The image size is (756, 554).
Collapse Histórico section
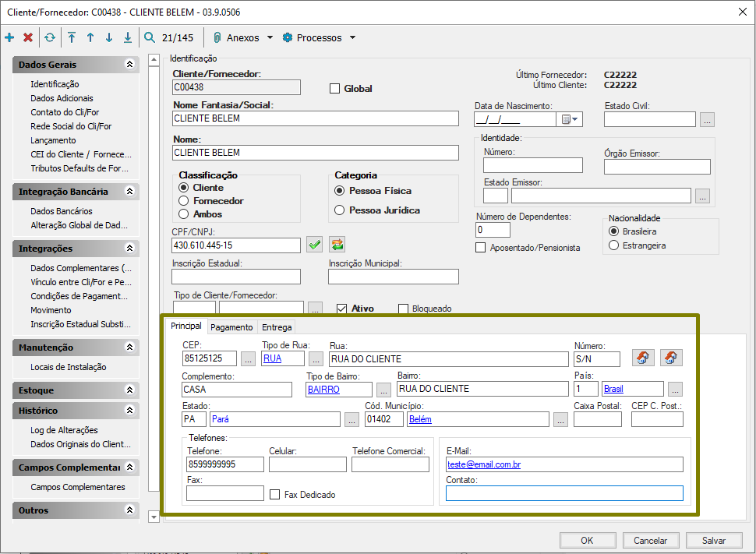129,411
